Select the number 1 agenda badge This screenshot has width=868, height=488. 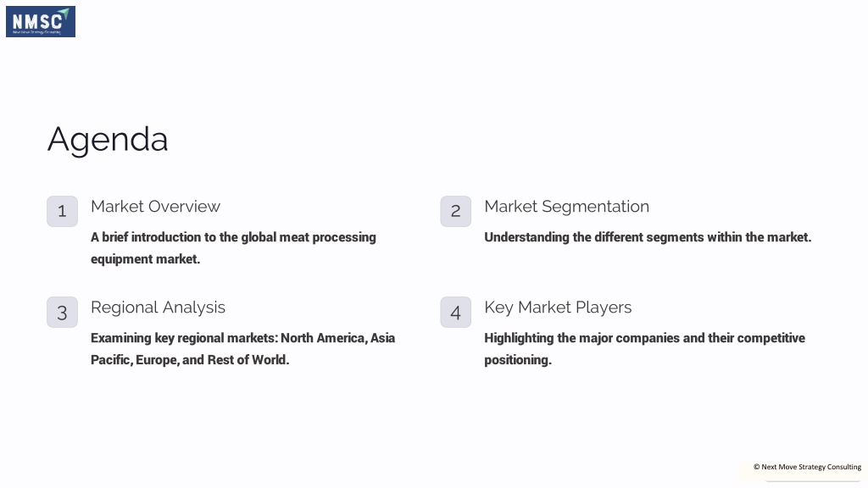[x=62, y=211]
